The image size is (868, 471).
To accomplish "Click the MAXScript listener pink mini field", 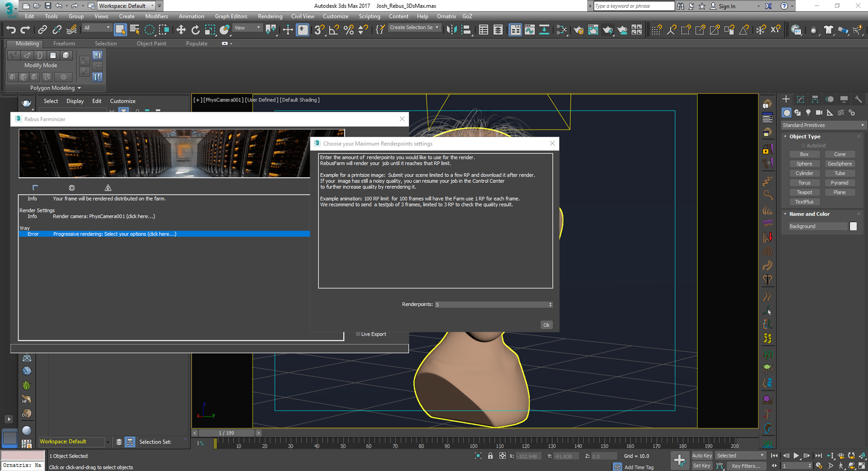I will (23, 455).
